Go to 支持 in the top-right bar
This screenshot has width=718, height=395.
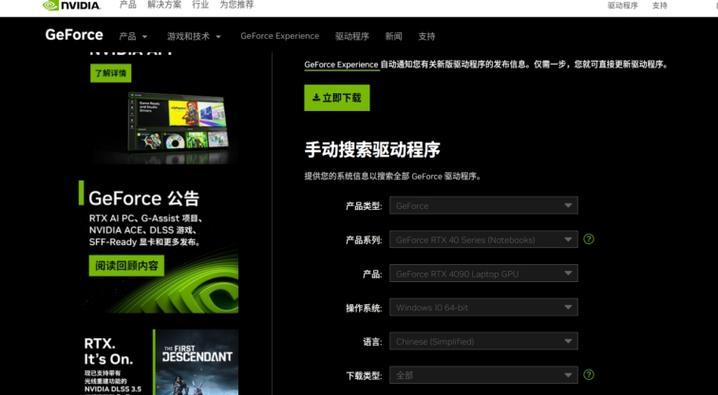(659, 5)
